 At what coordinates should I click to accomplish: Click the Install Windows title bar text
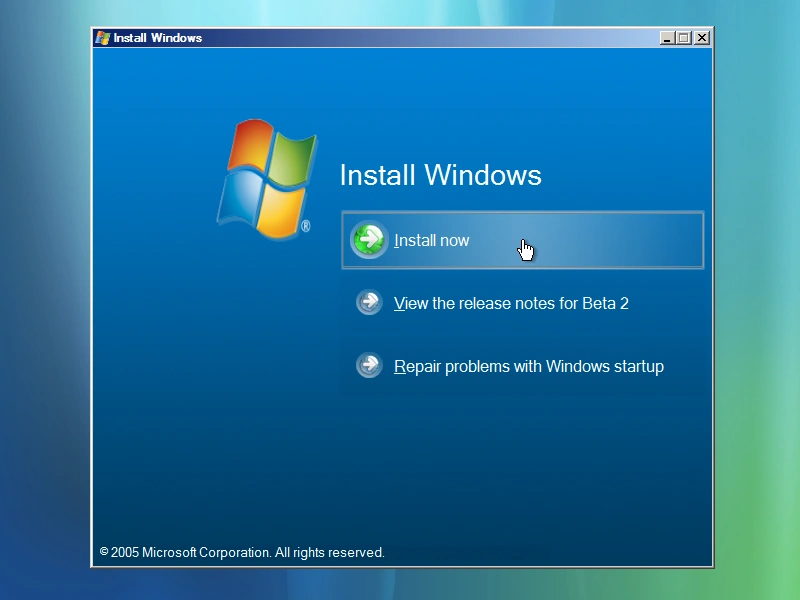(157, 38)
